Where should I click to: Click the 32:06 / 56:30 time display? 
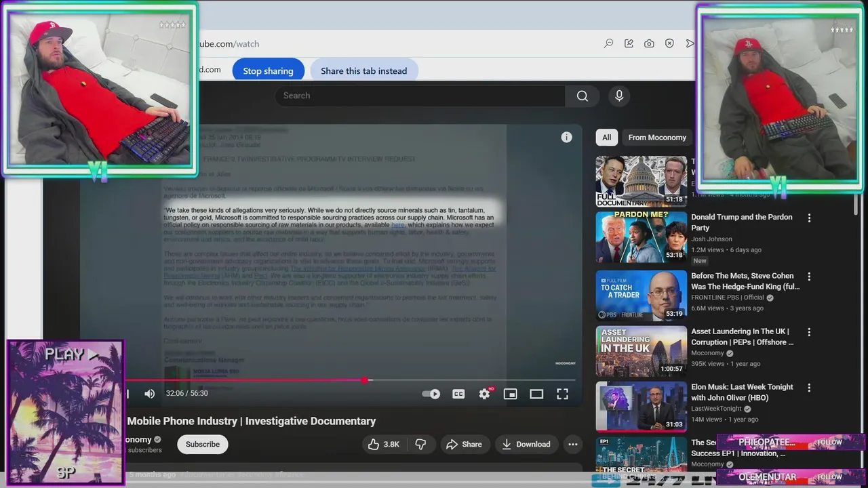pos(187,393)
